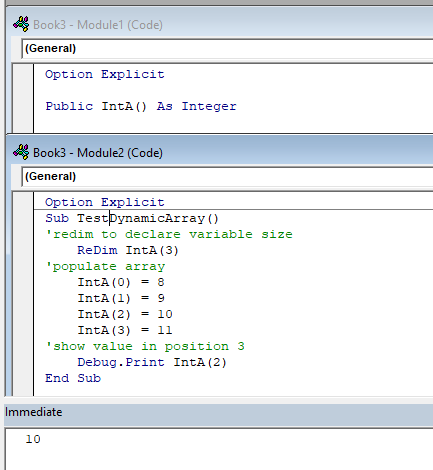Click the Immediate window title bar
433x470 pixels.
(x=218, y=412)
